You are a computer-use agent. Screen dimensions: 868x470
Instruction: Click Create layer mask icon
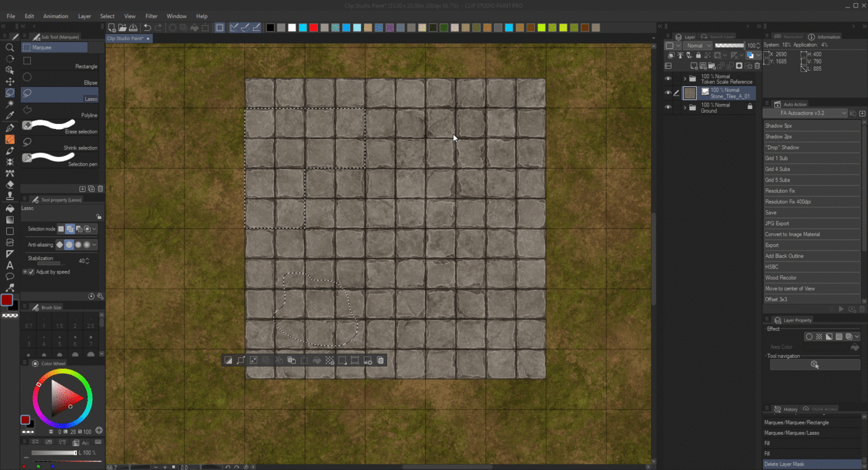(x=739, y=66)
